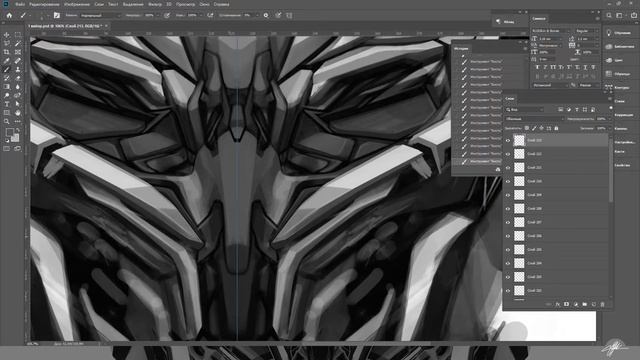Select the Horizontal Type tool

[x=7, y=104]
